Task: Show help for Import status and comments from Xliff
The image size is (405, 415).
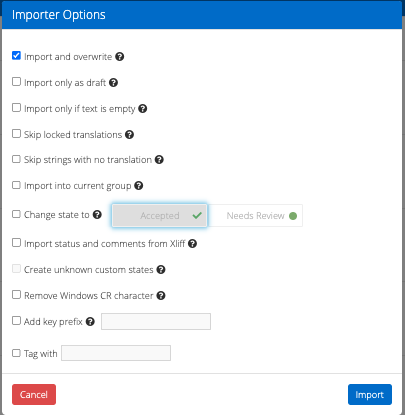Action: (192, 244)
